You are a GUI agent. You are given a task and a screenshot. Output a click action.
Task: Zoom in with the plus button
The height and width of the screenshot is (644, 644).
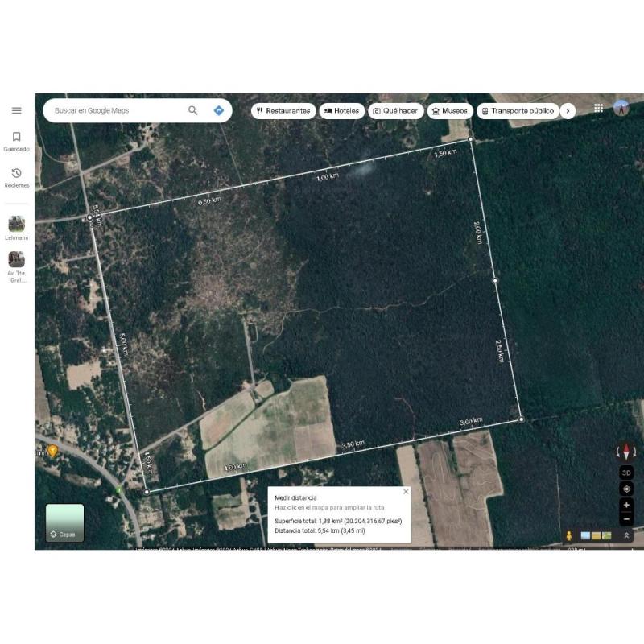(x=626, y=505)
